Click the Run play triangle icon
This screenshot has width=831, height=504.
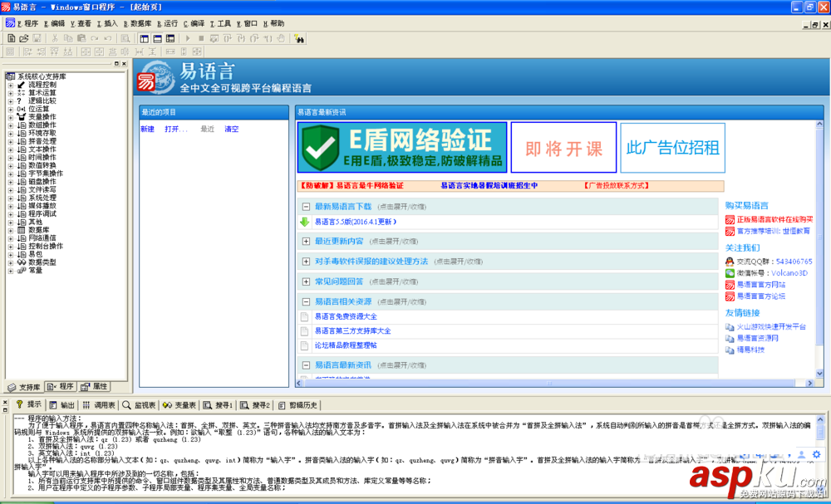click(188, 39)
